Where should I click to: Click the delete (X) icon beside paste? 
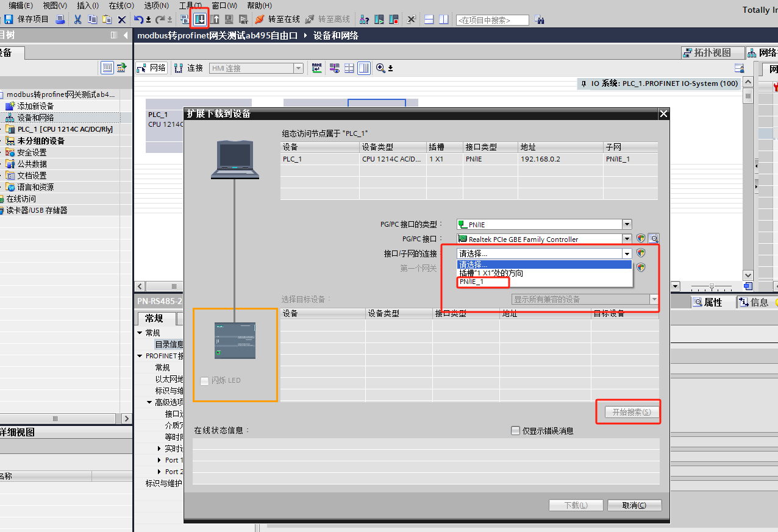coord(121,20)
